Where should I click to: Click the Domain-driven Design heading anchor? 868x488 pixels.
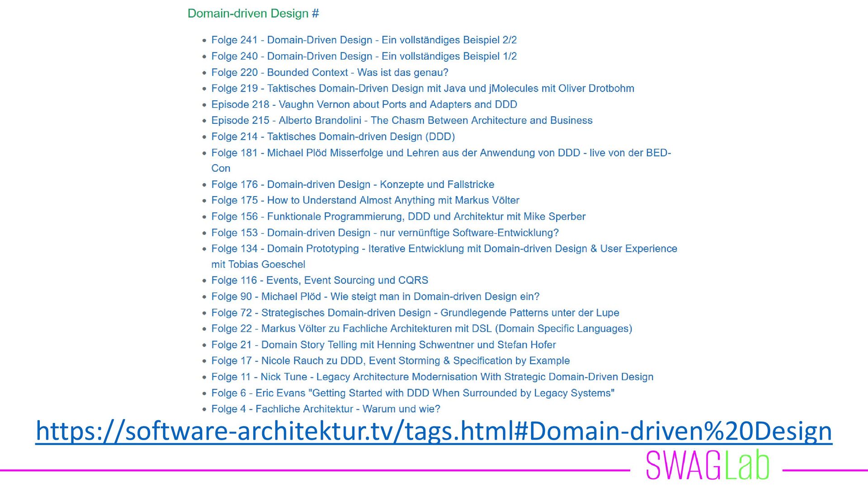pyautogui.click(x=315, y=14)
